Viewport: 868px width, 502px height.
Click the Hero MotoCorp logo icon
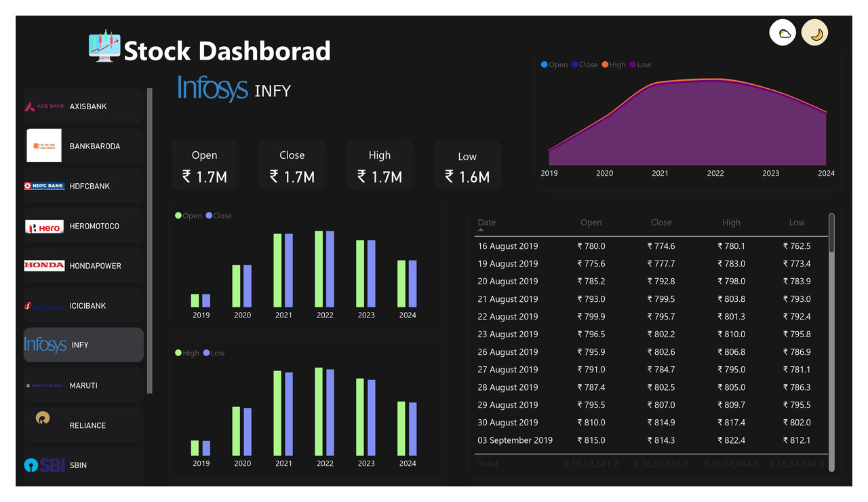(x=44, y=226)
